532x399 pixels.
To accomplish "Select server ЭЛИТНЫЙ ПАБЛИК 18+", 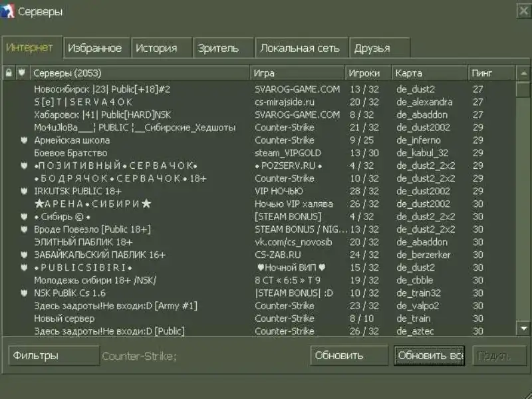I will pyautogui.click(x=259, y=242).
